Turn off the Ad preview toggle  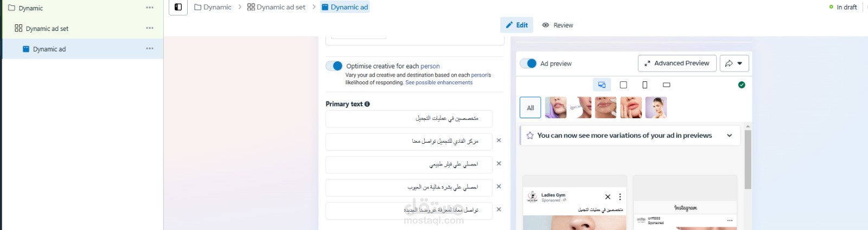pyautogui.click(x=528, y=63)
